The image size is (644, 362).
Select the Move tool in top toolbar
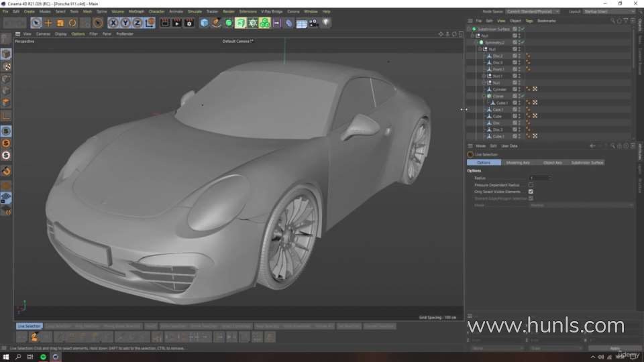(x=48, y=23)
